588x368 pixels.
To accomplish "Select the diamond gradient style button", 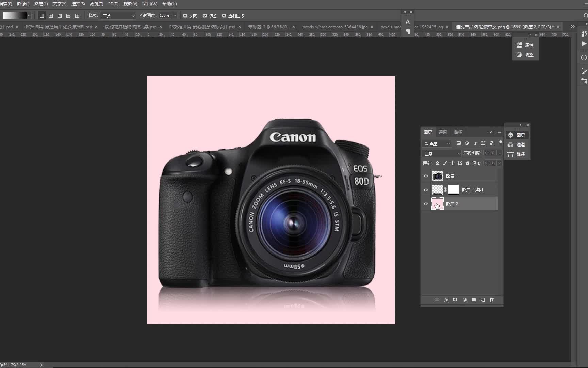I will 77,16.
